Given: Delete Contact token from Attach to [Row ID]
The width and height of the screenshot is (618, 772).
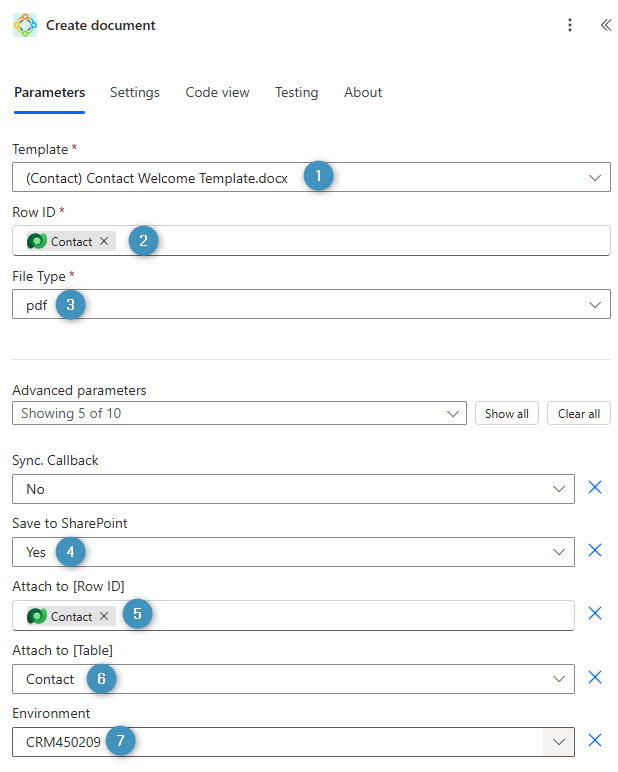Looking at the screenshot, I should [x=104, y=616].
